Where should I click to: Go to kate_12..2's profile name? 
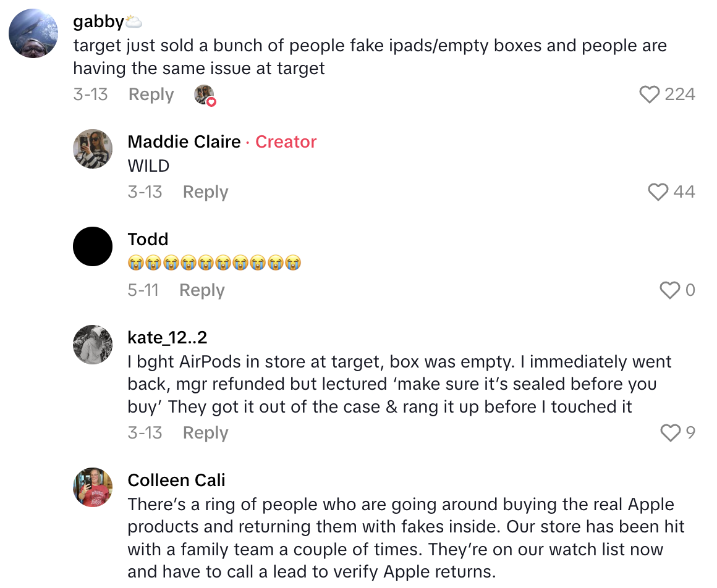click(167, 337)
